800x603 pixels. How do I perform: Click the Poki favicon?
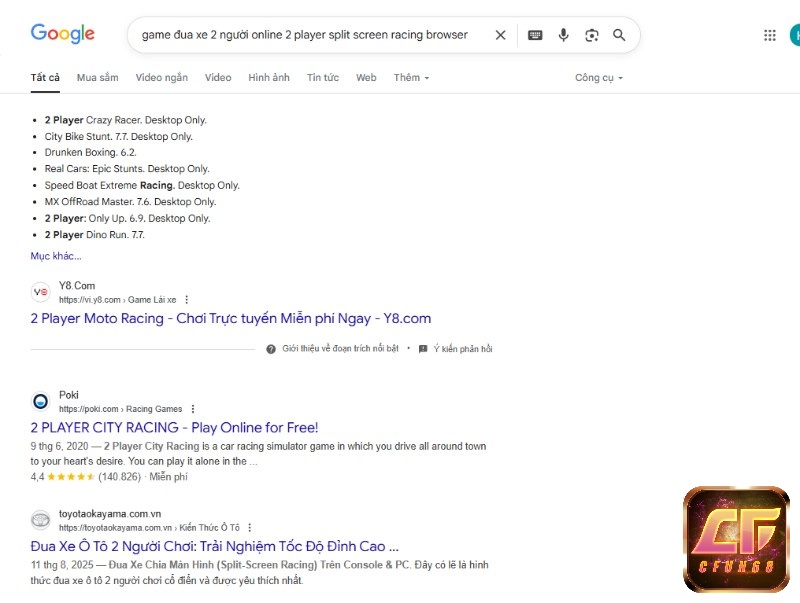click(40, 401)
